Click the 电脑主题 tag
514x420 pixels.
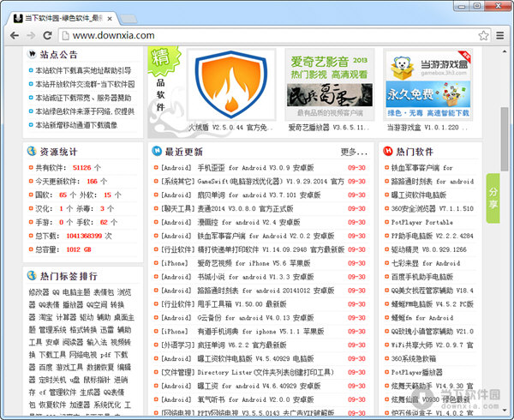[x=76, y=292]
